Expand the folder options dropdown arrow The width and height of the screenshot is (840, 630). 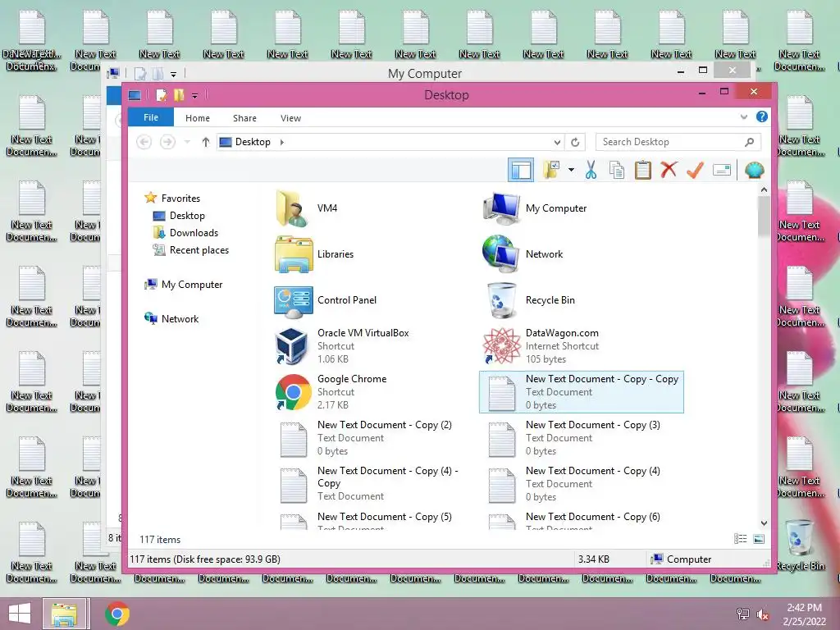point(571,171)
